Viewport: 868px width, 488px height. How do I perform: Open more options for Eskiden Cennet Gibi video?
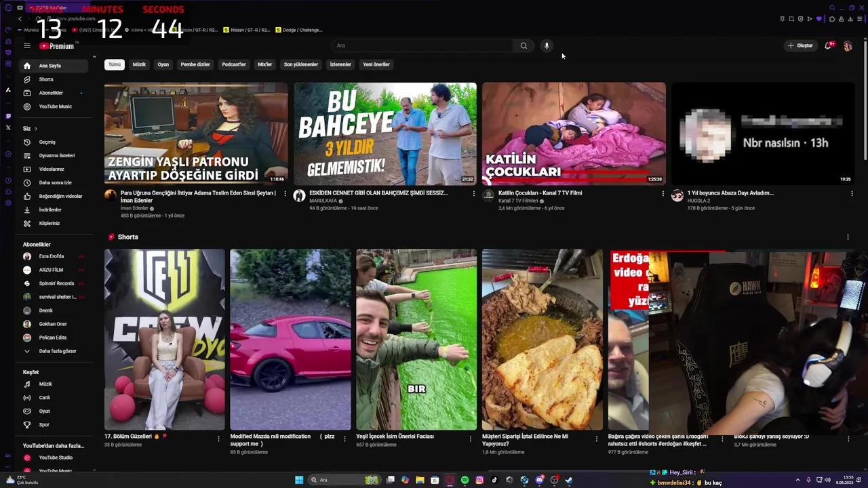[x=474, y=194]
